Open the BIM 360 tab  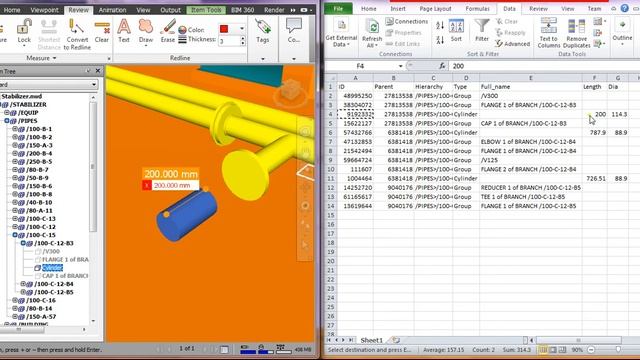point(242,9)
